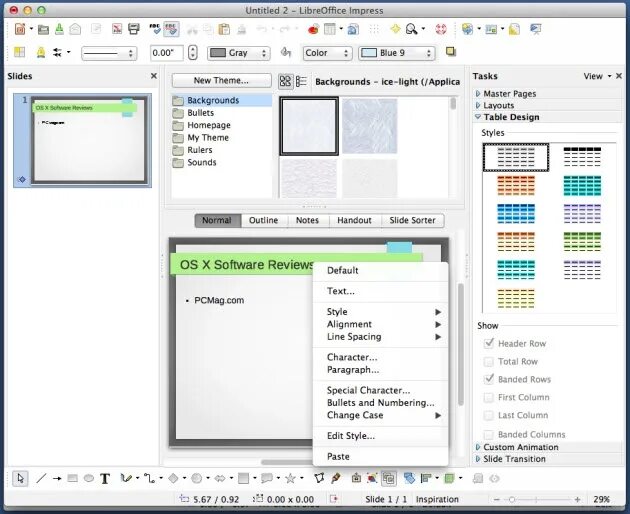630x514 pixels.
Task: Open the Blue 9 fill color dropdown
Action: tap(396, 53)
